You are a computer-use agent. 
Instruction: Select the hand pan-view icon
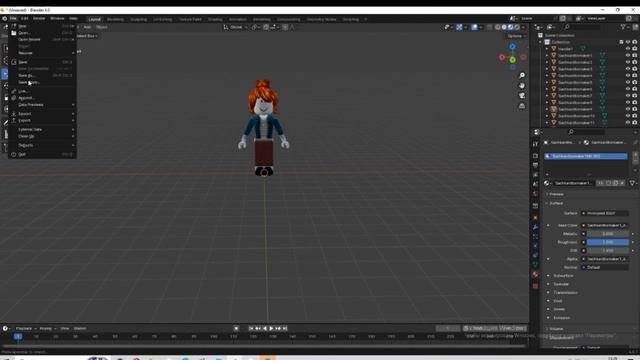tap(522, 86)
